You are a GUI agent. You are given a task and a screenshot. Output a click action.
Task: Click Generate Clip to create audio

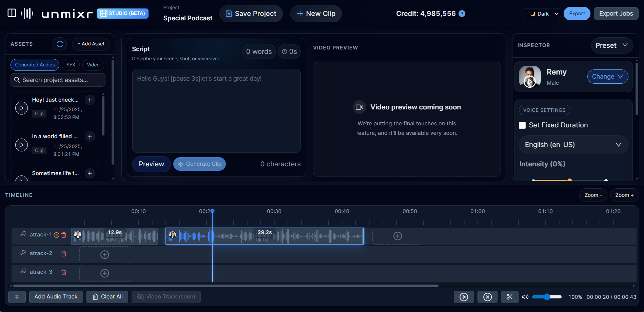[x=199, y=164]
